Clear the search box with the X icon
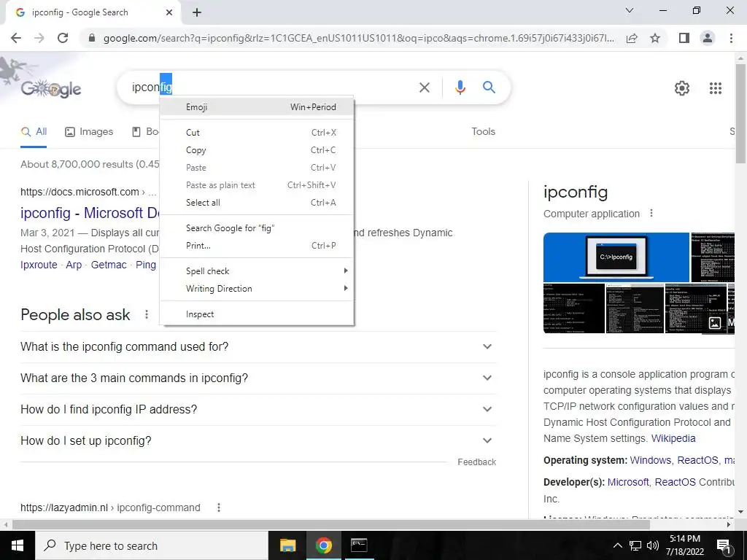Screen dimensions: 747x560 (424, 87)
